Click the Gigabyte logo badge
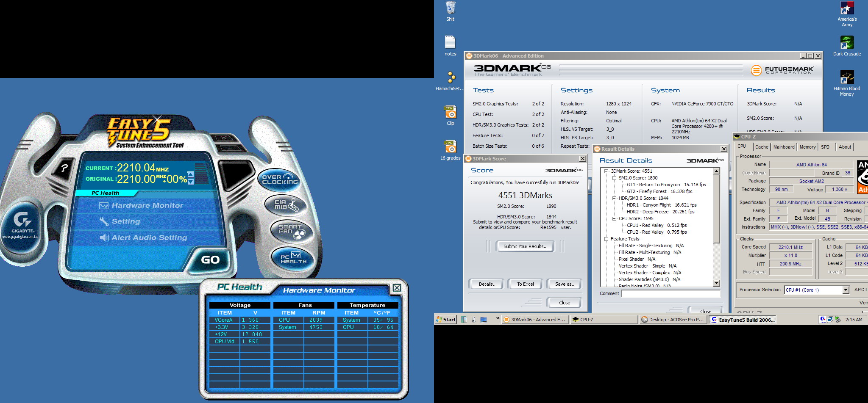This screenshot has height=403, width=868. (22, 224)
